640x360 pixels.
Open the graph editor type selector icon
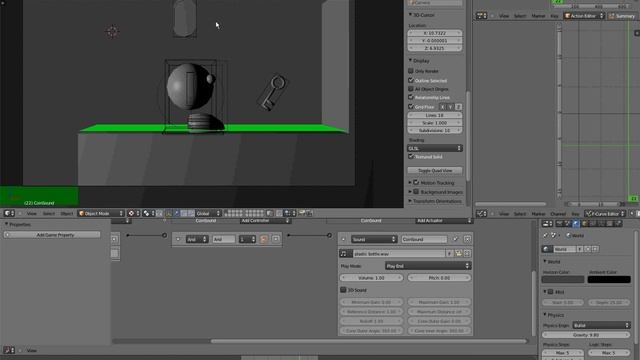click(x=482, y=213)
